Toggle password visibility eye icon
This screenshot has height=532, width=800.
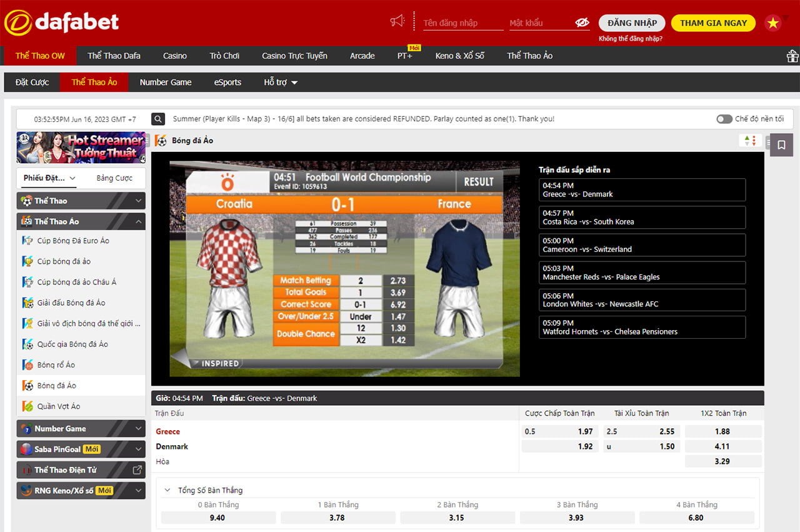[582, 23]
